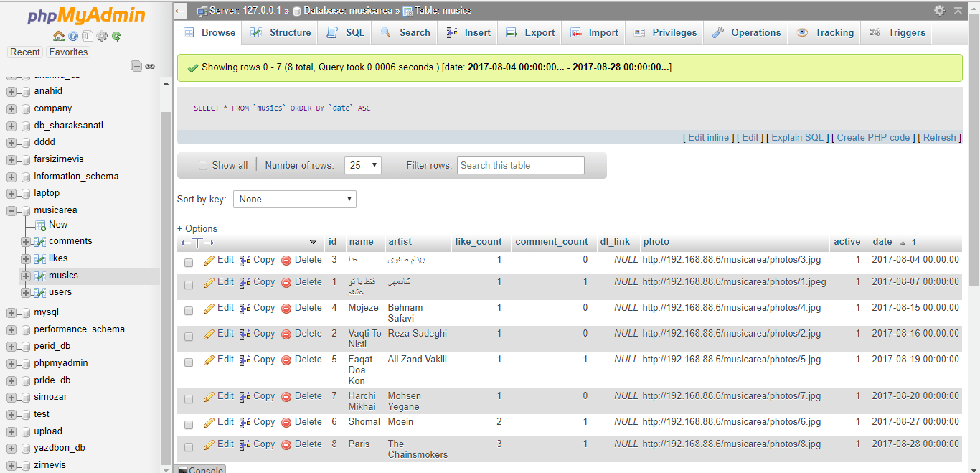Open the Number of rows dropdown

(x=362, y=164)
